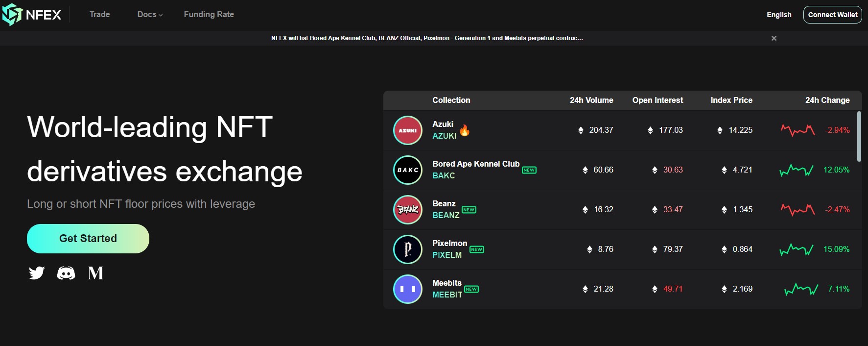Expand the Docs dropdown menu

click(x=150, y=15)
